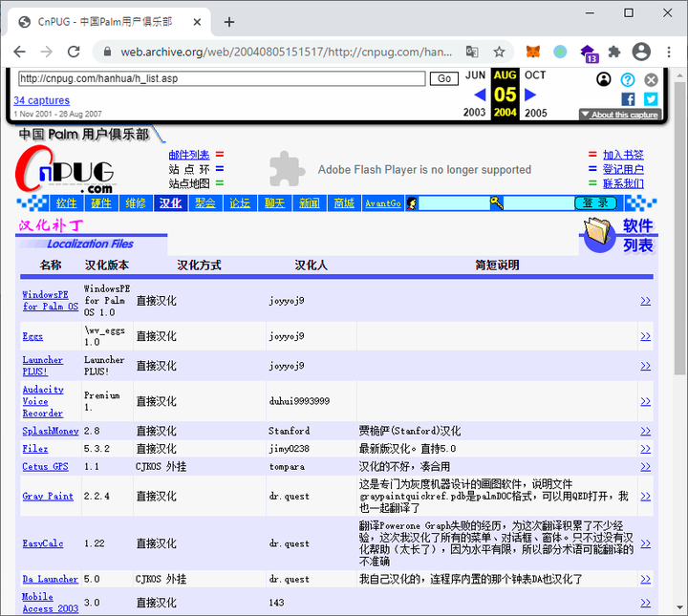This screenshot has height=616, width=688.
Task: Reload the current page
Action: coord(73,52)
